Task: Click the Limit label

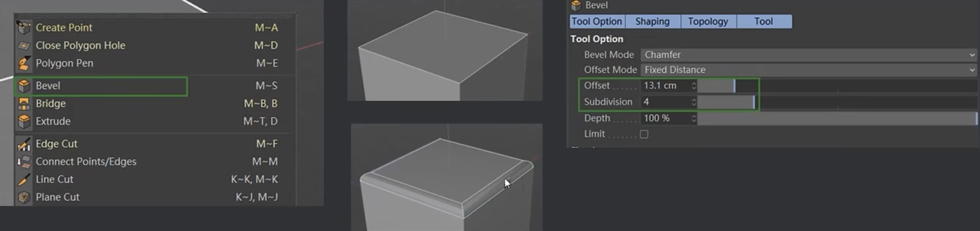Action: click(x=594, y=134)
